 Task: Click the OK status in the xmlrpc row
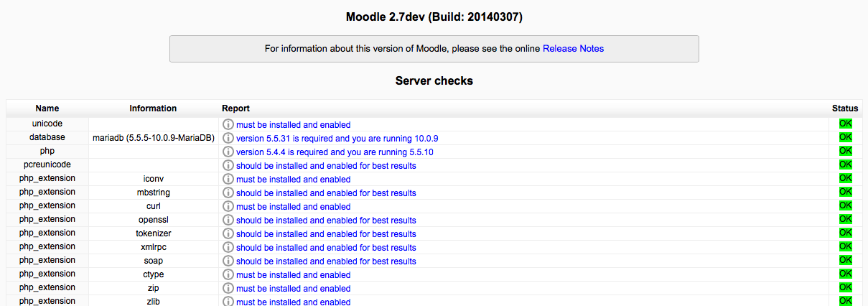845,247
